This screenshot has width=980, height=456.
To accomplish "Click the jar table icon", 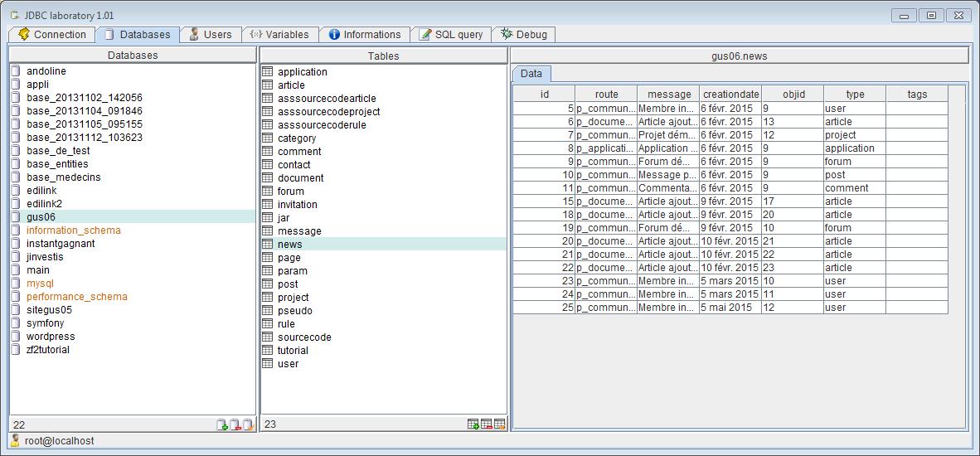I will (x=268, y=217).
